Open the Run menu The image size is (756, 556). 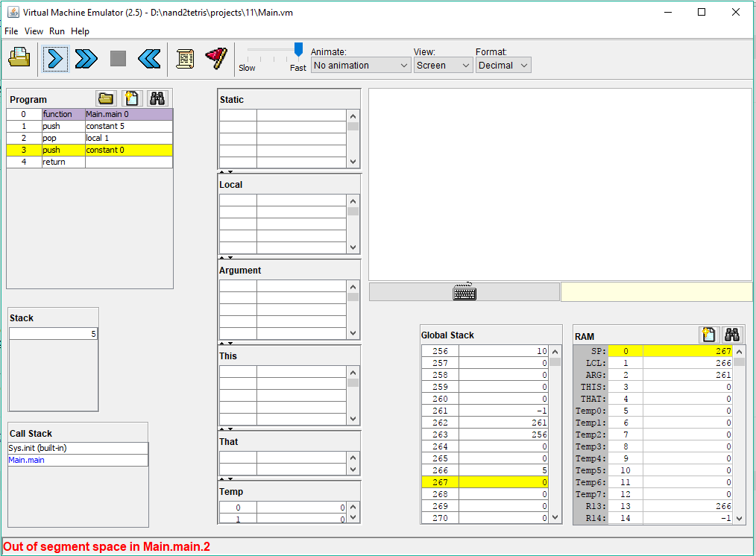(x=57, y=31)
